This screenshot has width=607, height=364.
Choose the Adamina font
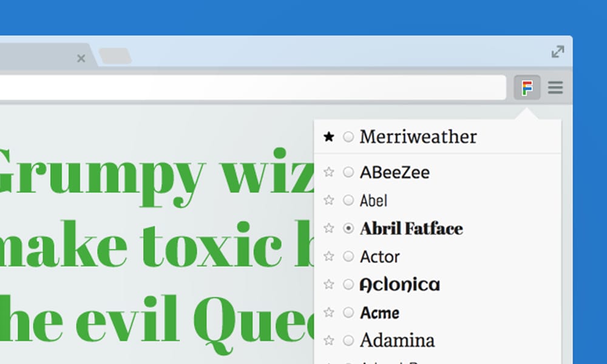pos(348,340)
